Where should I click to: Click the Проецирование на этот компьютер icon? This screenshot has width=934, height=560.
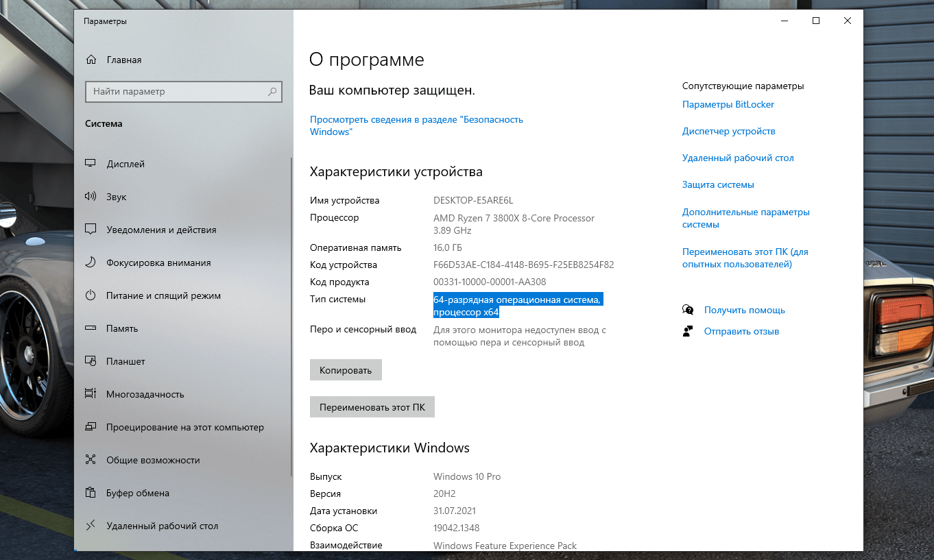click(x=90, y=427)
